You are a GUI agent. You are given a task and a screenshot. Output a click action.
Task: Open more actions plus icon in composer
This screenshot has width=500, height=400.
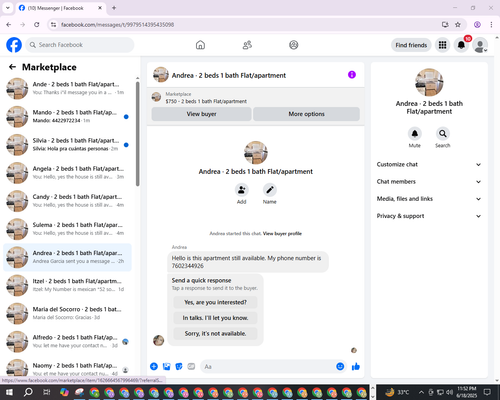click(x=154, y=366)
